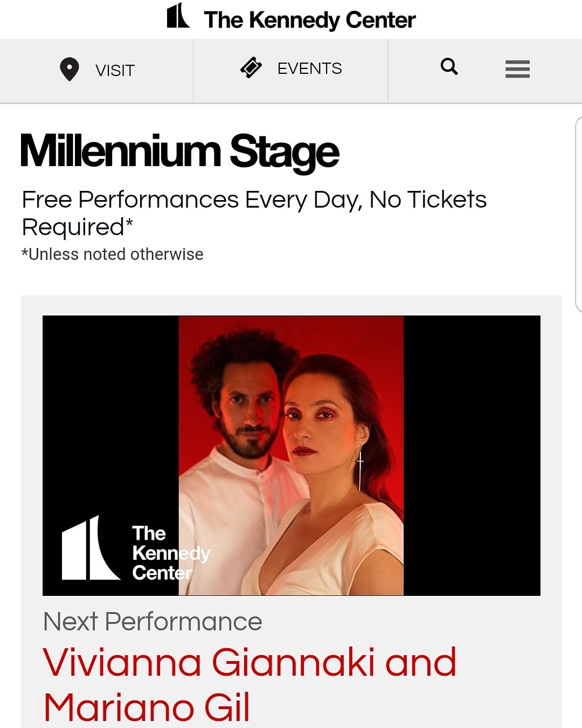Click the "Unless noted otherwise" footnote

113,254
